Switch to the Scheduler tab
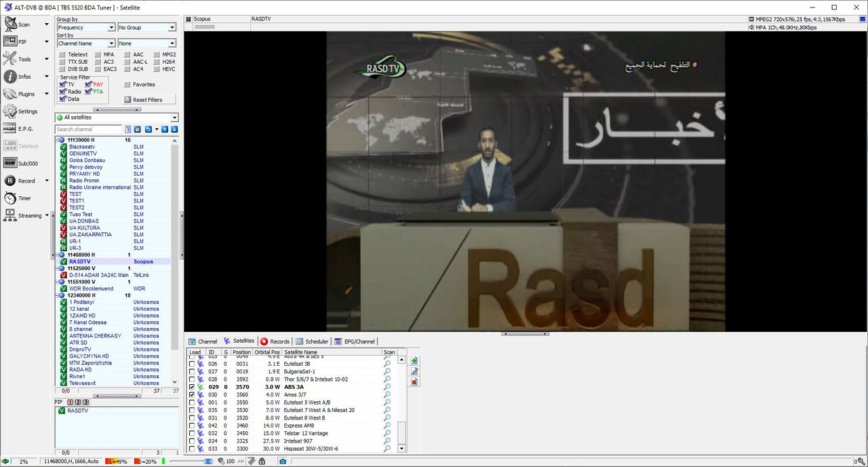 coord(312,341)
